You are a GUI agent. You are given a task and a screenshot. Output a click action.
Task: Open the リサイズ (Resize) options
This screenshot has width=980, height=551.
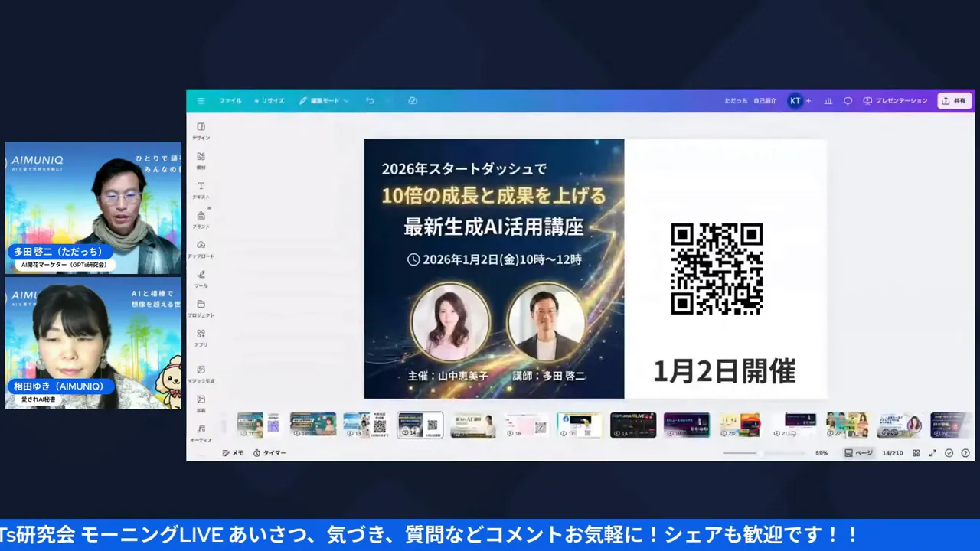click(x=269, y=100)
